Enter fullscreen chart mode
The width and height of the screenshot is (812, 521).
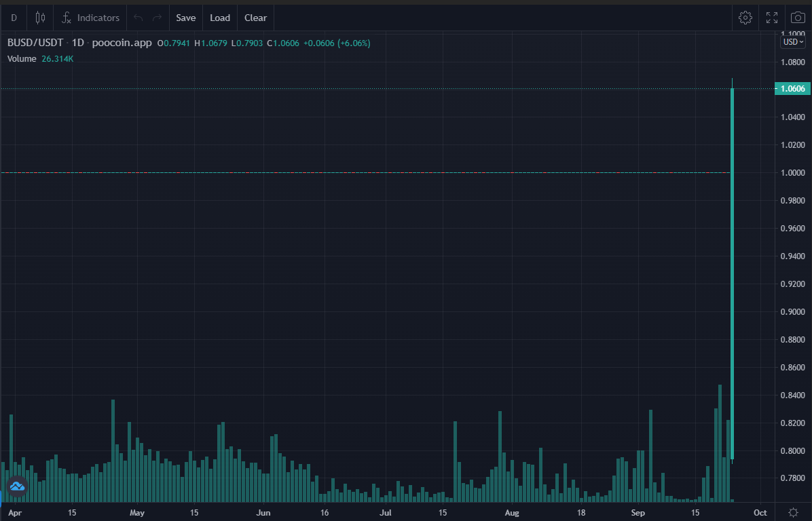(772, 18)
